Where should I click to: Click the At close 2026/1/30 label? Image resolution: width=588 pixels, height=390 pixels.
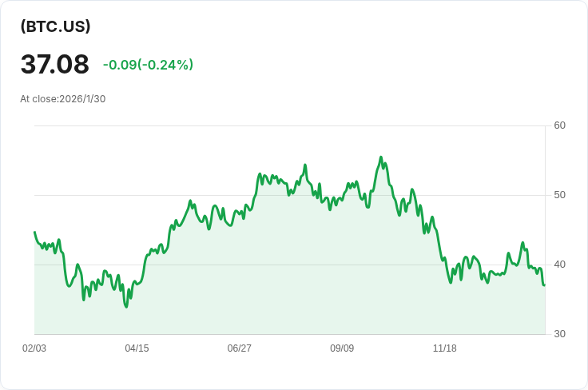point(62,99)
